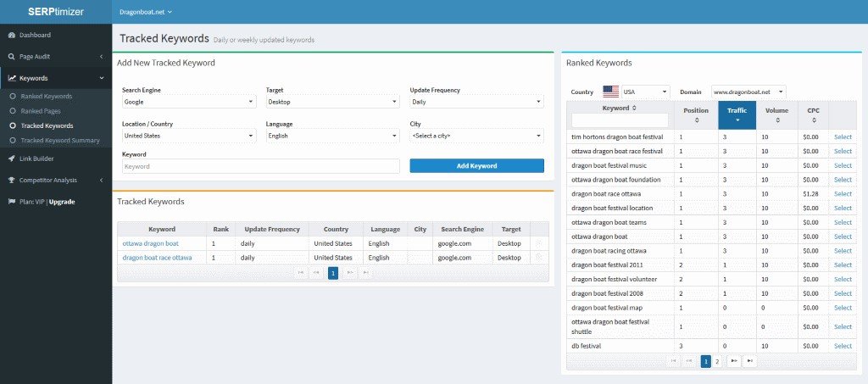Go to page 2 of Ranked Keywords

(717, 361)
